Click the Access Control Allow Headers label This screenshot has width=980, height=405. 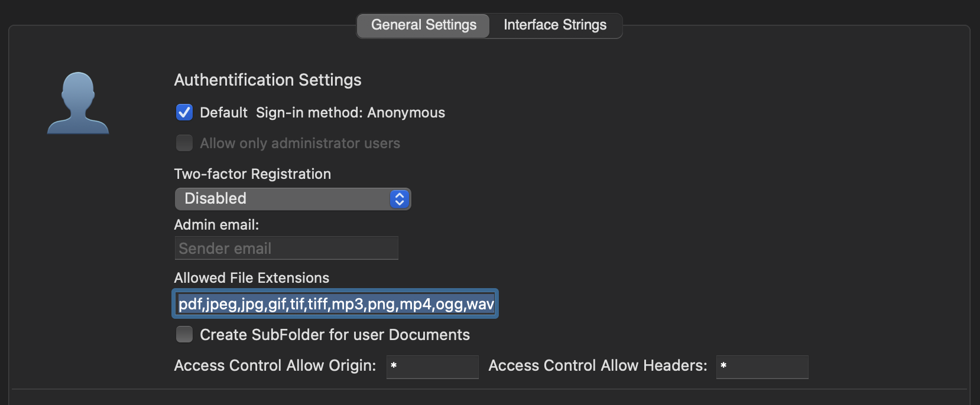click(x=598, y=366)
